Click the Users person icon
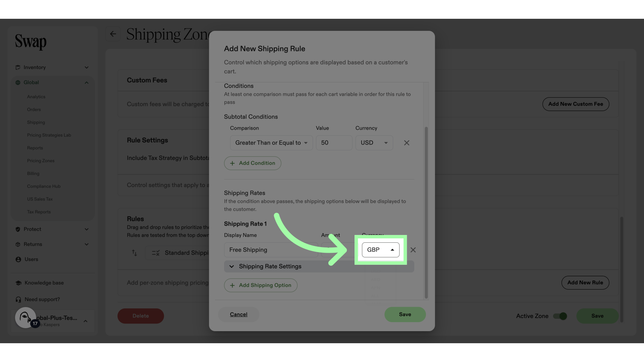This screenshot has height=362, width=644. tap(18, 259)
